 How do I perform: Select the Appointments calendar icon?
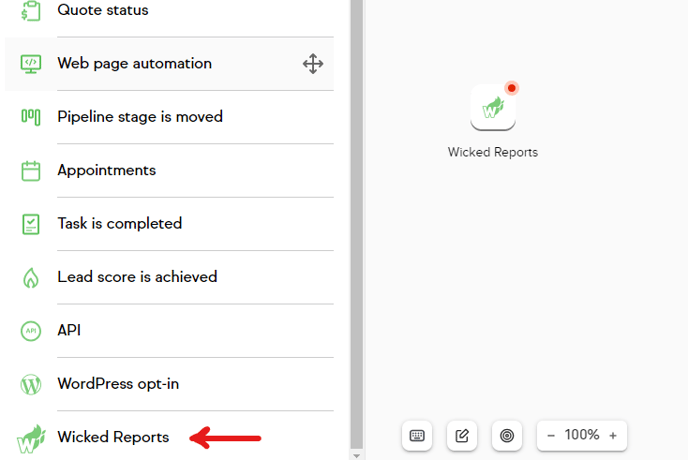click(x=31, y=171)
